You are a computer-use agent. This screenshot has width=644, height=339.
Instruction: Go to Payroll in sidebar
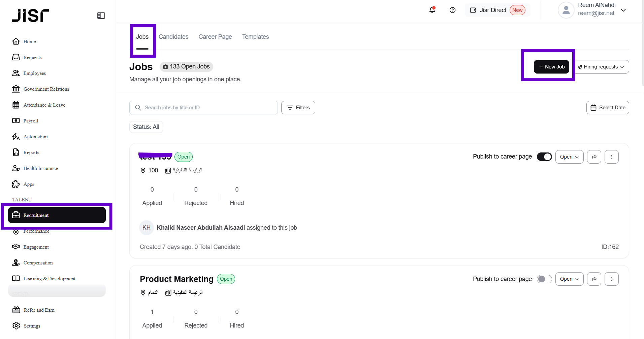[31, 121]
